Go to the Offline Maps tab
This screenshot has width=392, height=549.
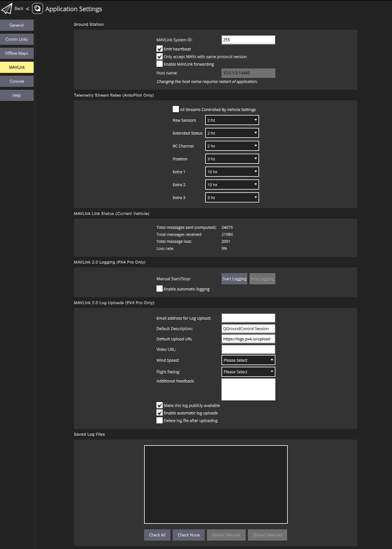(17, 53)
